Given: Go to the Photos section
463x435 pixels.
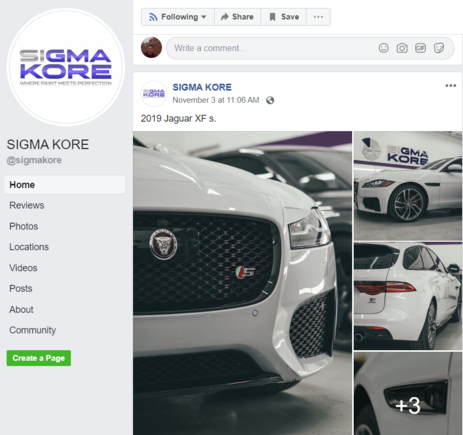Looking at the screenshot, I should (x=24, y=226).
